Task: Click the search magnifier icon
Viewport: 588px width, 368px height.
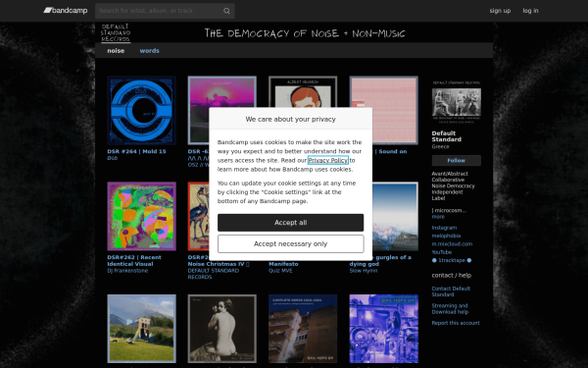Action: (226, 11)
